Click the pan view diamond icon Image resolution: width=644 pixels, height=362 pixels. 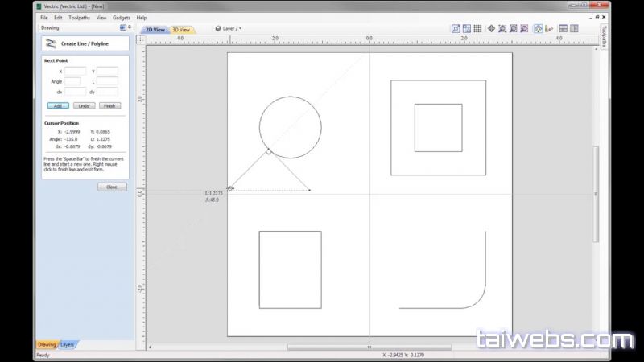click(490, 29)
